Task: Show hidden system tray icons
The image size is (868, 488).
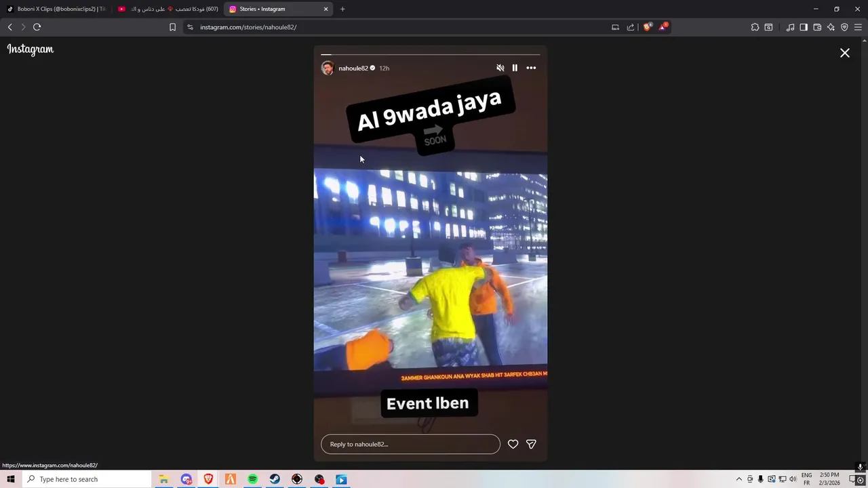Action: coord(739,479)
